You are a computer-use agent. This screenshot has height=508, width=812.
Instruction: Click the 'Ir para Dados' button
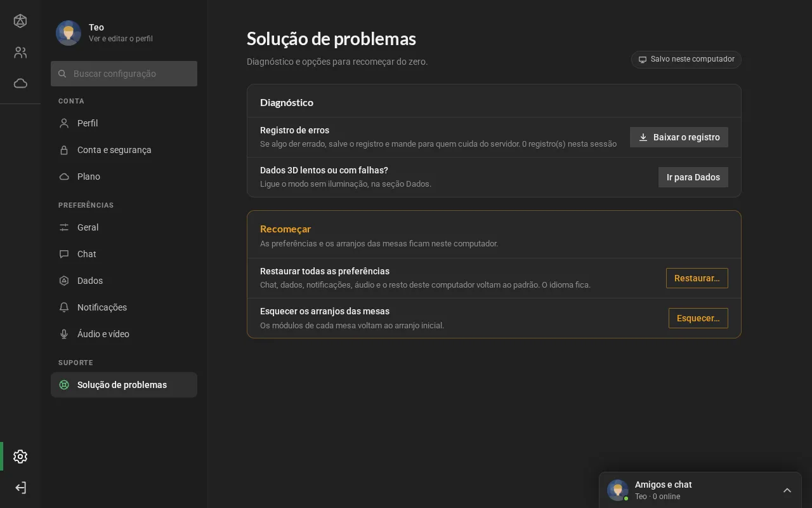click(x=693, y=177)
